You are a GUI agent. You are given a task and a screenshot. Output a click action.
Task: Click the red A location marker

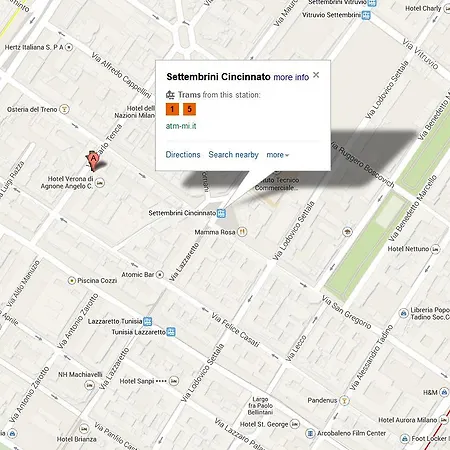click(x=93, y=161)
